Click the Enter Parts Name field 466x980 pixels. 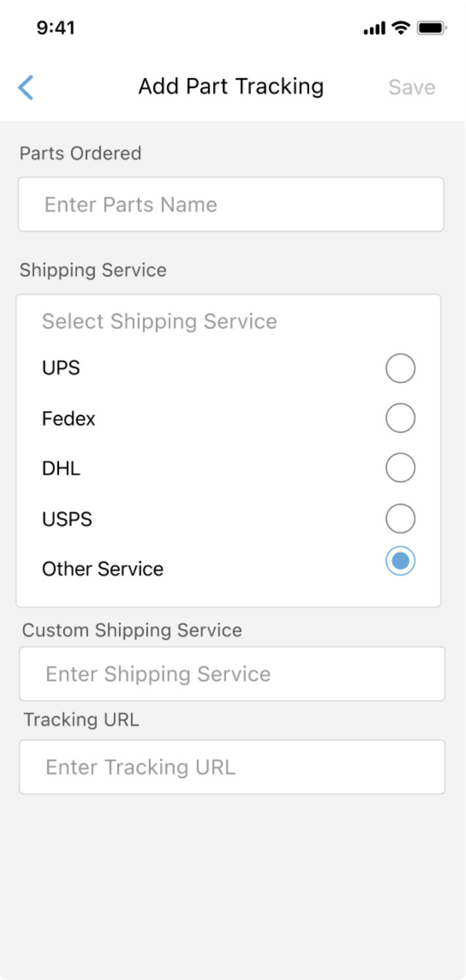coord(231,204)
